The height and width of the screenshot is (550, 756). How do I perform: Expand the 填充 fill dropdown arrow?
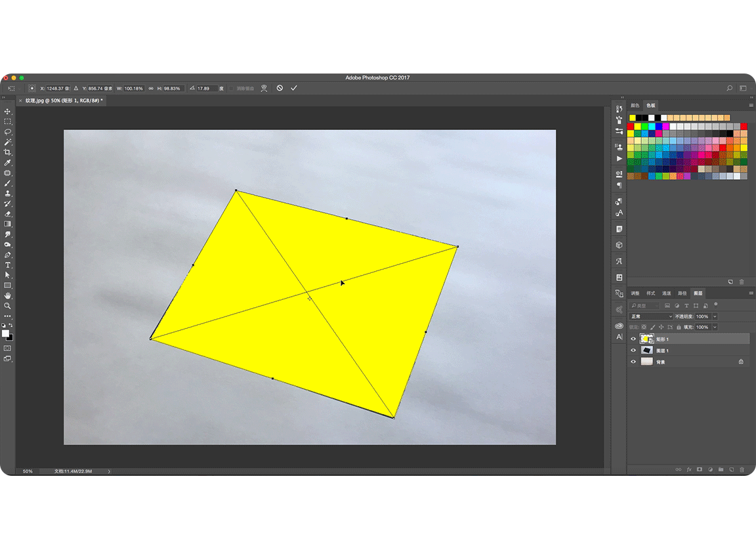[x=715, y=328]
